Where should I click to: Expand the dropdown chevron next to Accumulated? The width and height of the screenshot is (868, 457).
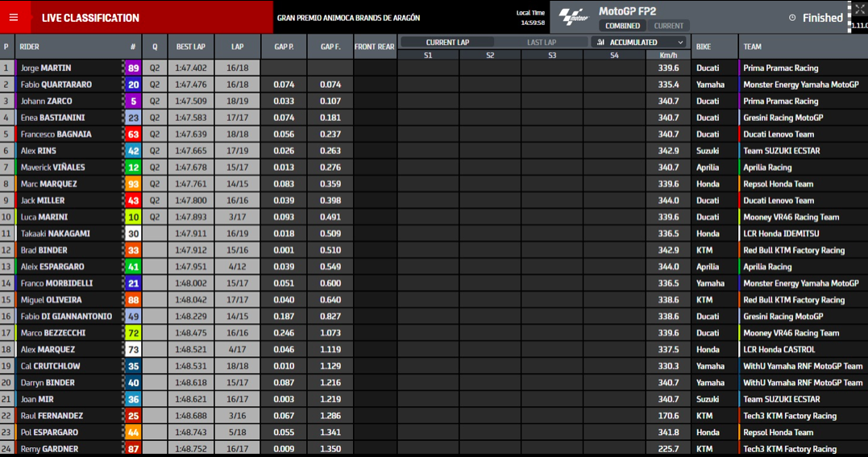[x=680, y=43]
